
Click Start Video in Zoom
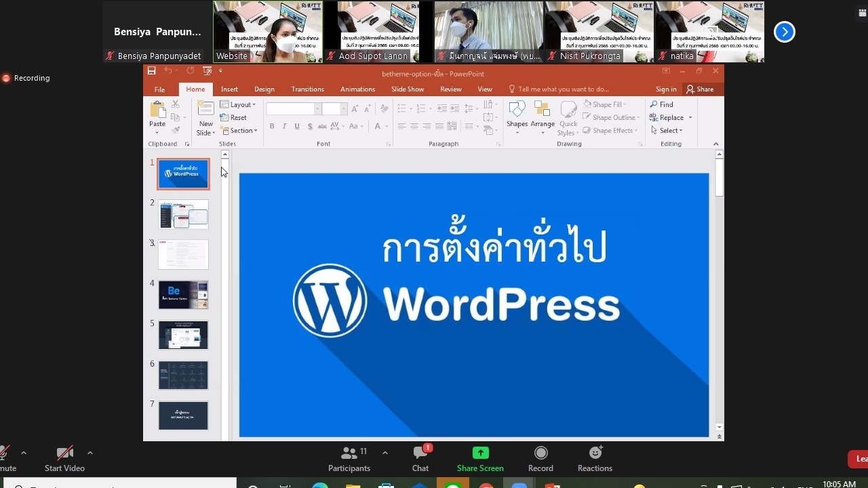tap(64, 459)
